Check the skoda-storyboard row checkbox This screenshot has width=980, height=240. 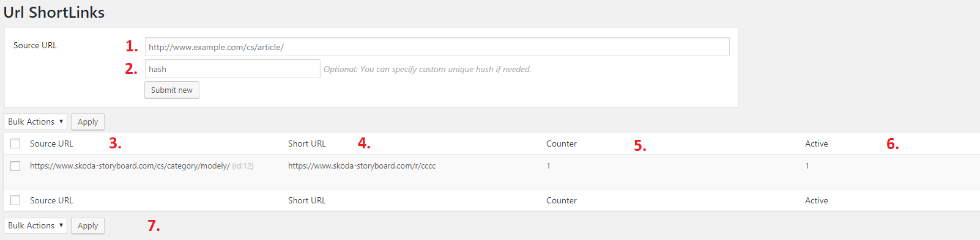[x=15, y=166]
